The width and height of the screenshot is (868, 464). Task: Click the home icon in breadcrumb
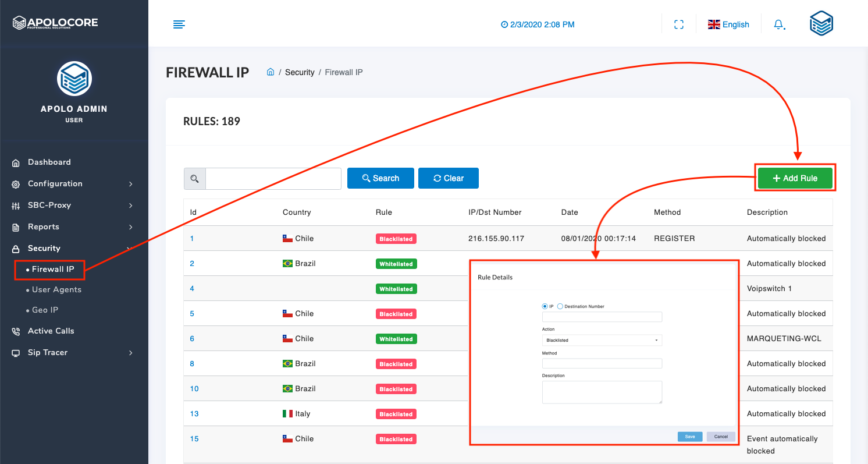pyautogui.click(x=271, y=72)
